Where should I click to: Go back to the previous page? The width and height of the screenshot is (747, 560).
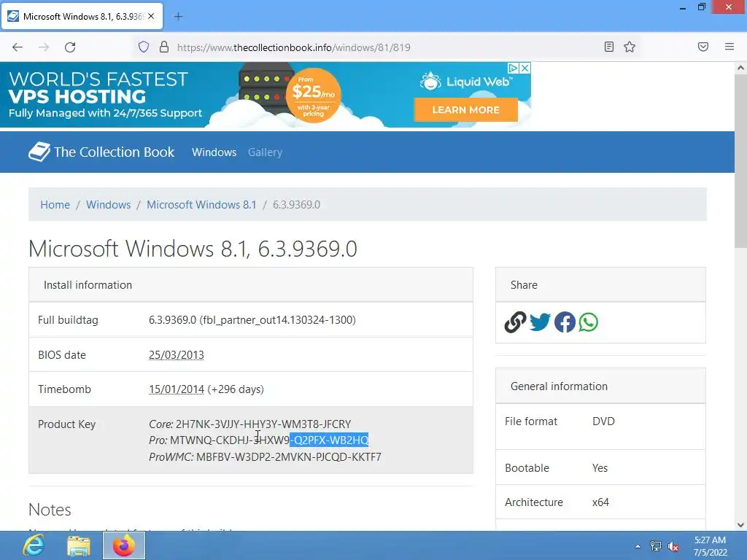click(x=18, y=47)
